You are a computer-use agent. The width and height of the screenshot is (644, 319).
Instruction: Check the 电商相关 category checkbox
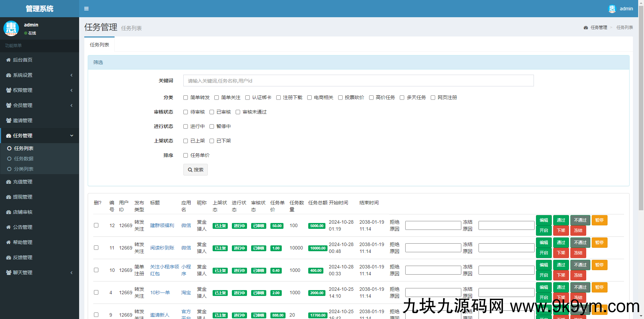click(x=309, y=97)
